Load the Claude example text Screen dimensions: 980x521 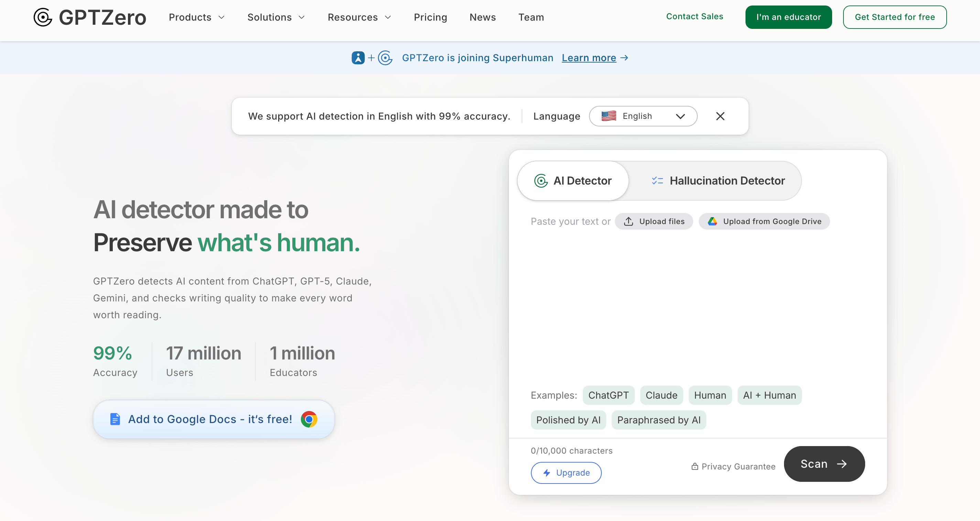pyautogui.click(x=661, y=395)
